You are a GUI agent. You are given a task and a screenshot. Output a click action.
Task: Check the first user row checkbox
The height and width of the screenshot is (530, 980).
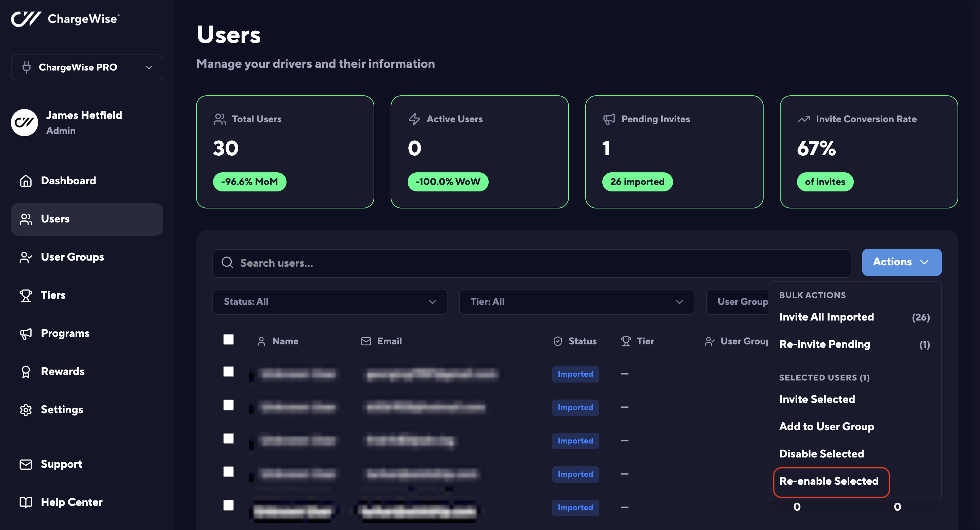point(228,372)
